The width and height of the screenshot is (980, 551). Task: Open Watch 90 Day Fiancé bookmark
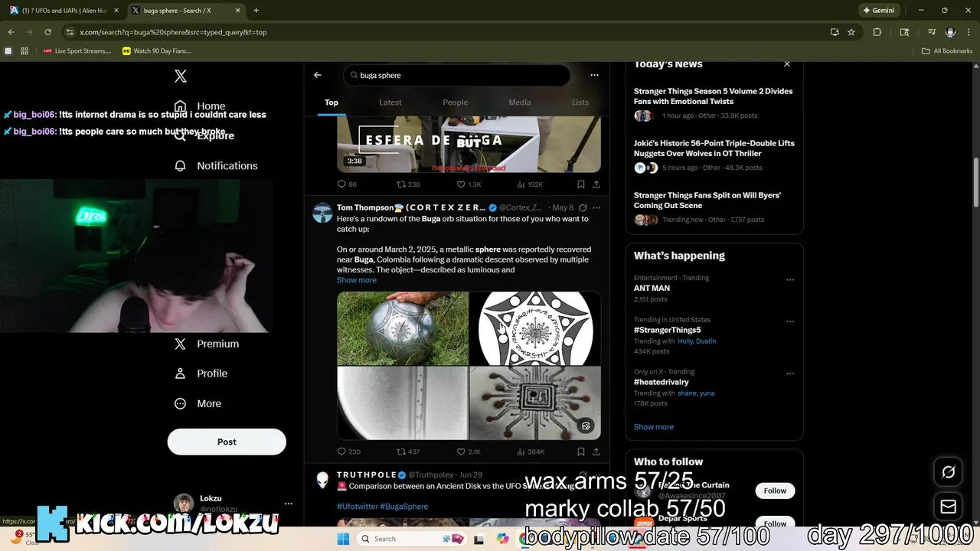click(156, 51)
